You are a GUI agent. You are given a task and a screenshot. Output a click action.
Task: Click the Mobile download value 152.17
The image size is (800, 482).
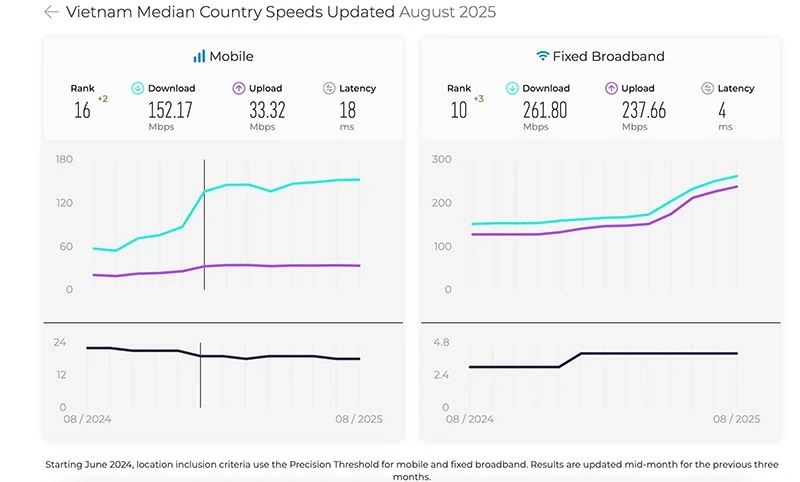(170, 110)
